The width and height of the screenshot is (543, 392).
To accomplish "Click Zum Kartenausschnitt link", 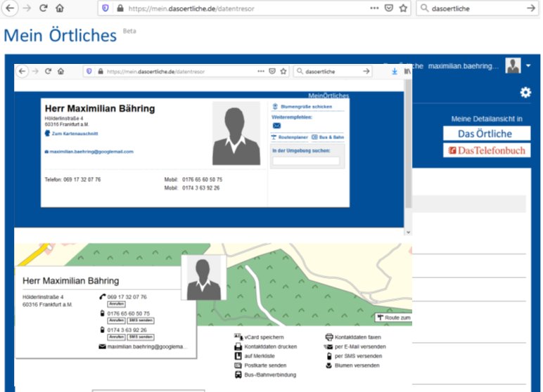I will point(72,133).
